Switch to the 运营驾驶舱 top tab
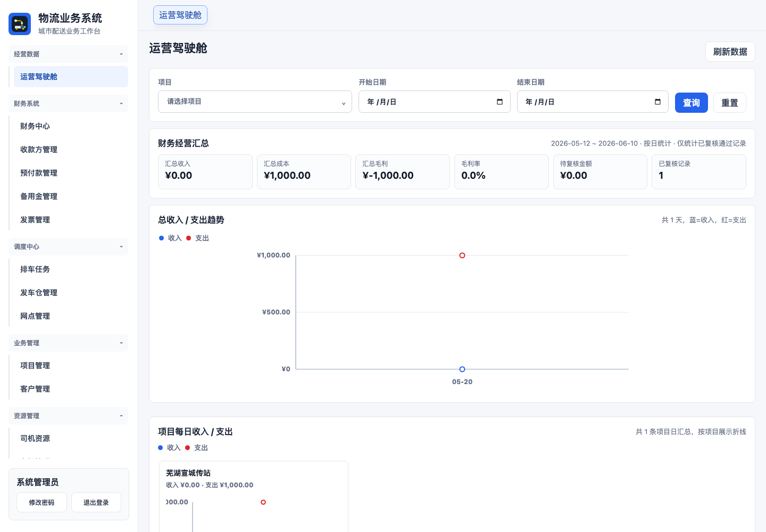This screenshot has height=532, width=766. 180,15
